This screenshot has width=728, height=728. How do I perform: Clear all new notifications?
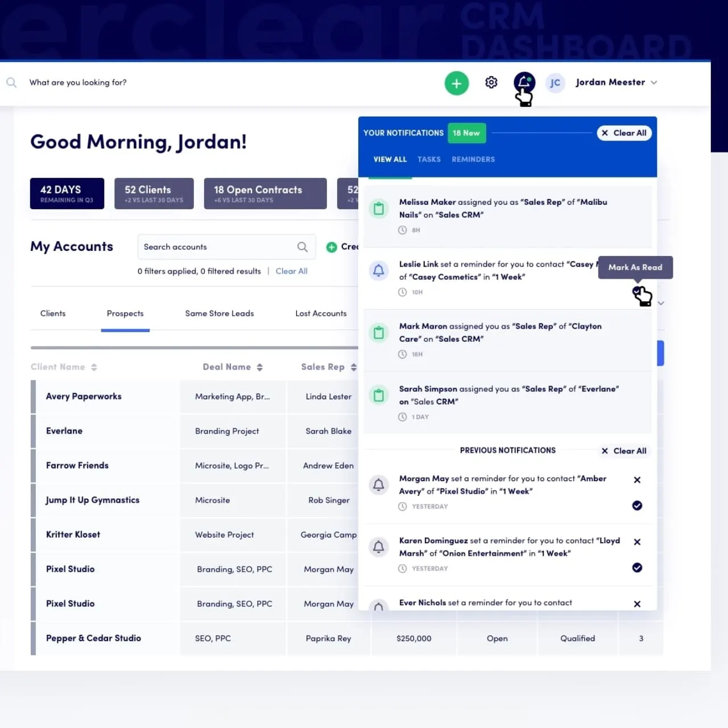624,133
